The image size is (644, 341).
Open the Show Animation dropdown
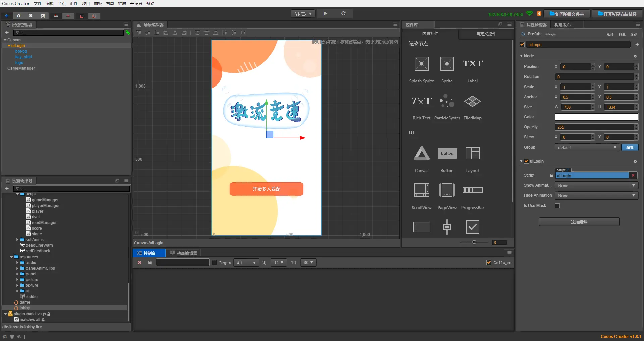[x=596, y=186]
